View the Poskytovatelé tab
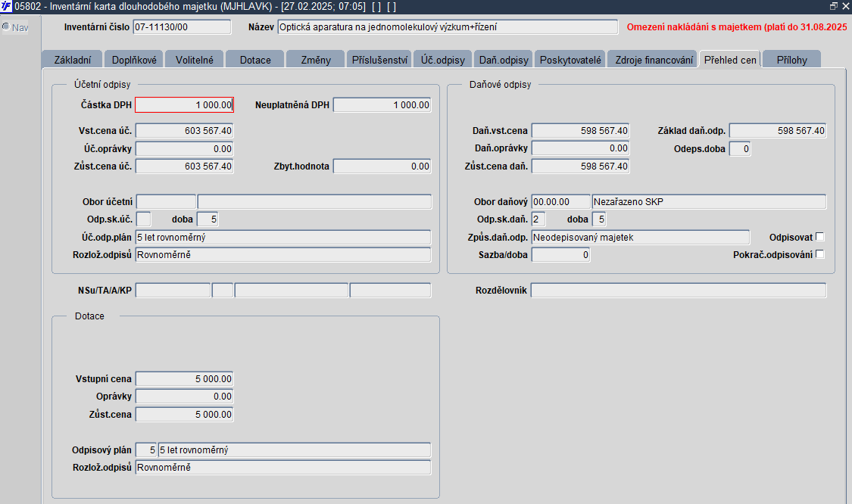 pyautogui.click(x=570, y=59)
